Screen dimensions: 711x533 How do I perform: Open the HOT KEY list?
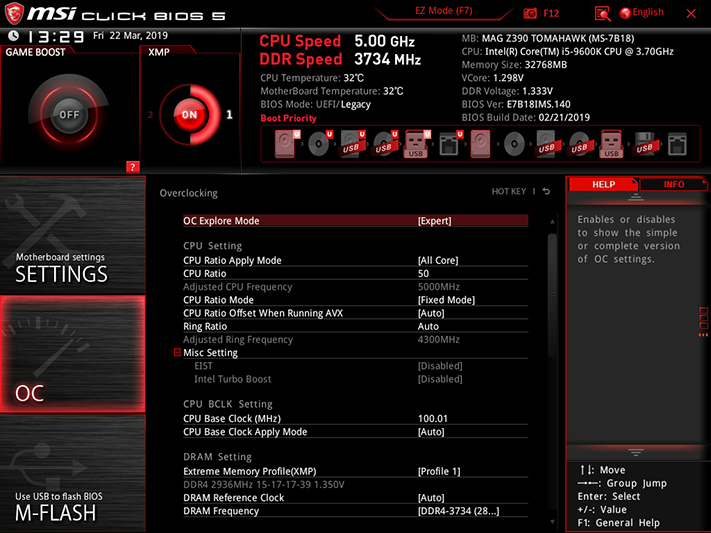click(509, 191)
